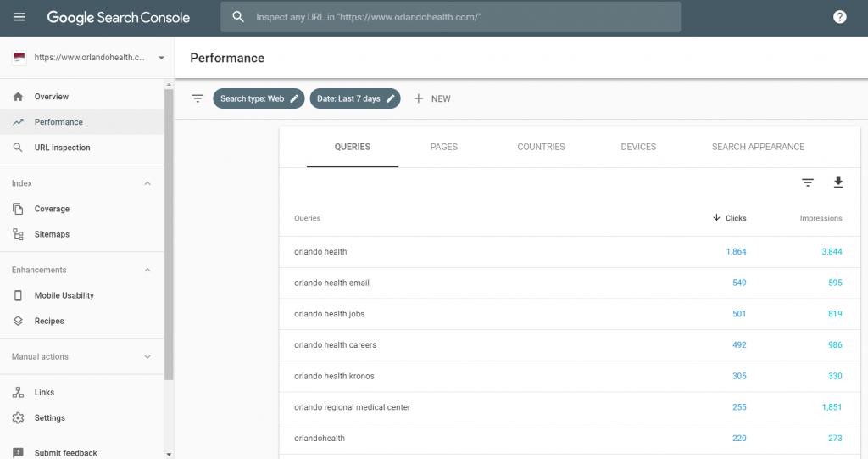Image resolution: width=868 pixels, height=459 pixels.
Task: Click the URL inspection magnifier icon
Action: coord(19,148)
